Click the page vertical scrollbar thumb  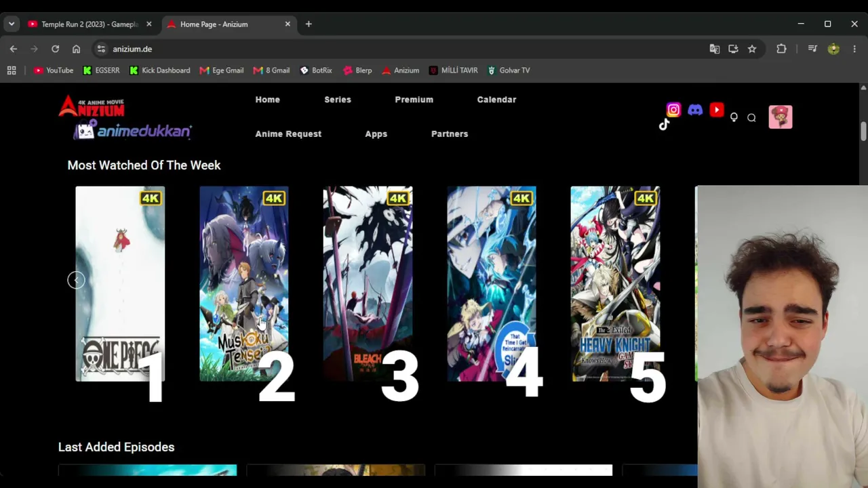(x=863, y=130)
